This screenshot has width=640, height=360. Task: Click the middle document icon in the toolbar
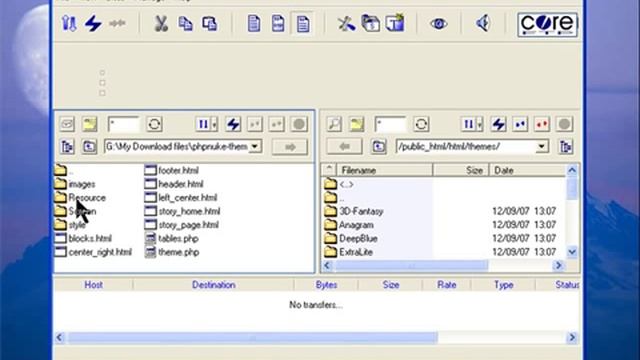[278, 24]
